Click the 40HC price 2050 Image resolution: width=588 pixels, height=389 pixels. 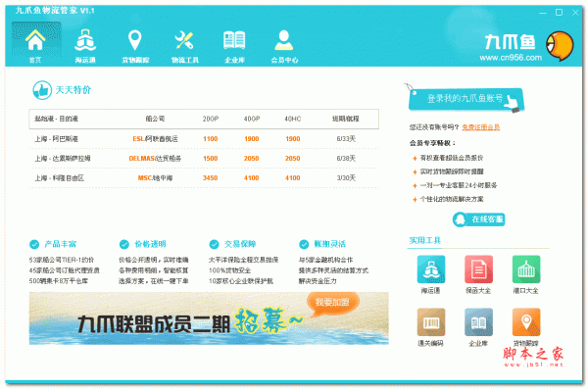point(292,159)
